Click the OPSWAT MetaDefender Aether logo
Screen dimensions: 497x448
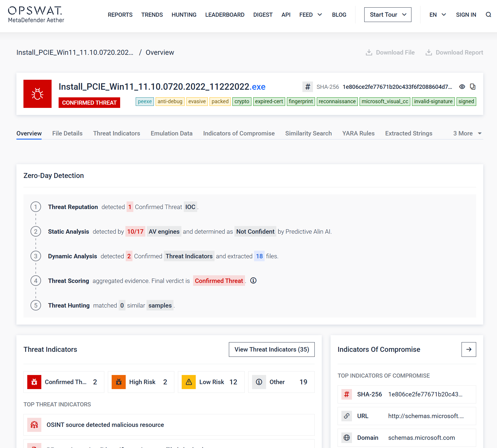tap(36, 15)
